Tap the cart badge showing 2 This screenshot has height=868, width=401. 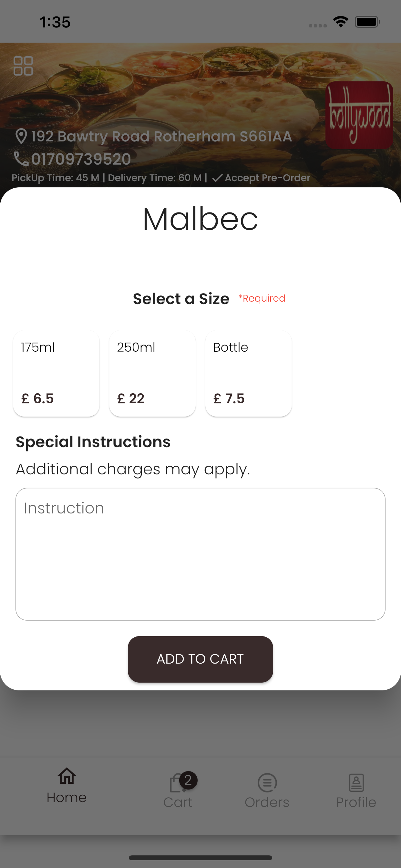click(188, 780)
